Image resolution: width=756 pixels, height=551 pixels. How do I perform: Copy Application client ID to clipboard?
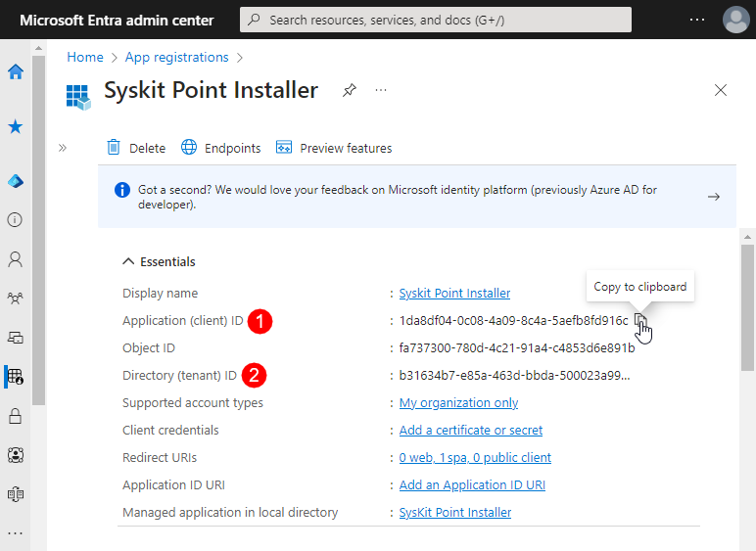point(640,320)
